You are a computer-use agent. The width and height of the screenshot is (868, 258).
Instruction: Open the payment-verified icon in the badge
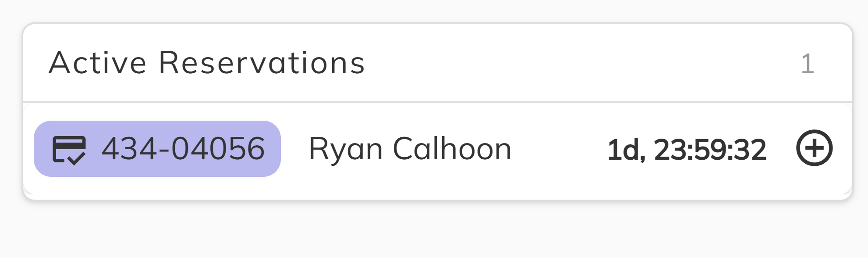pos(69,150)
